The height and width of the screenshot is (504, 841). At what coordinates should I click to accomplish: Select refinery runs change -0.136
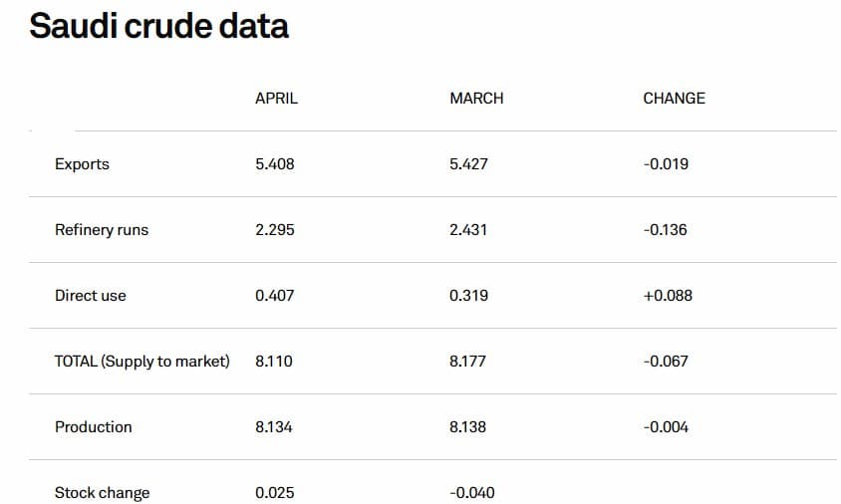pyautogui.click(x=665, y=230)
